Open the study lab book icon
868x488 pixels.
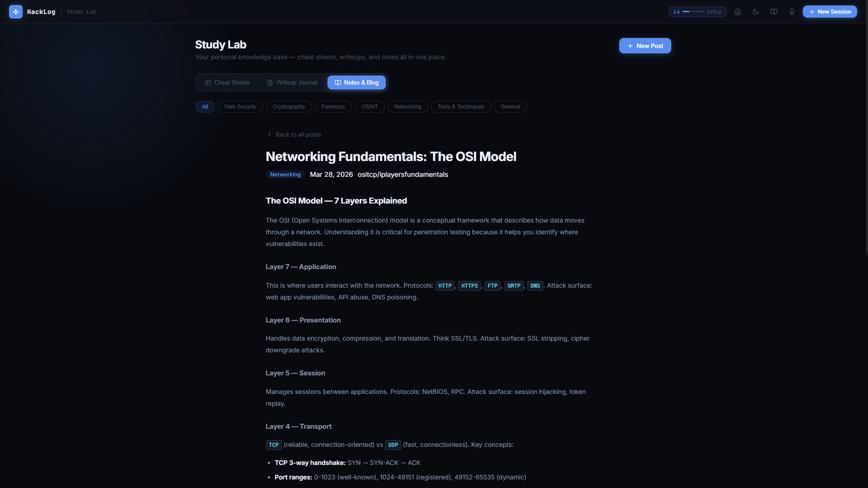coord(774,12)
